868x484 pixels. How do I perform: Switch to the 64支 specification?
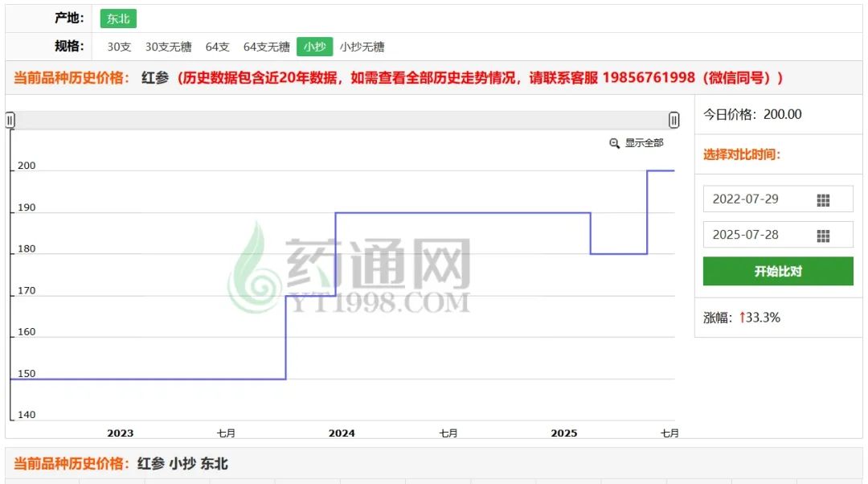pos(217,47)
